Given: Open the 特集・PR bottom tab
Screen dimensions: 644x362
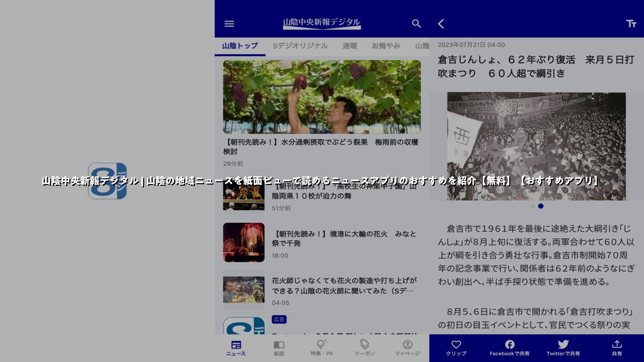Looking at the screenshot, I should [x=322, y=348].
